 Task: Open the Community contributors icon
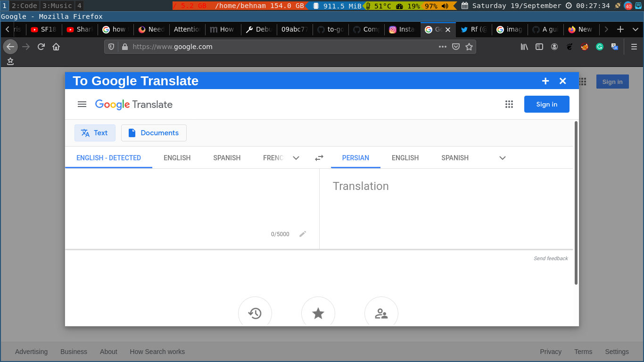click(x=381, y=313)
